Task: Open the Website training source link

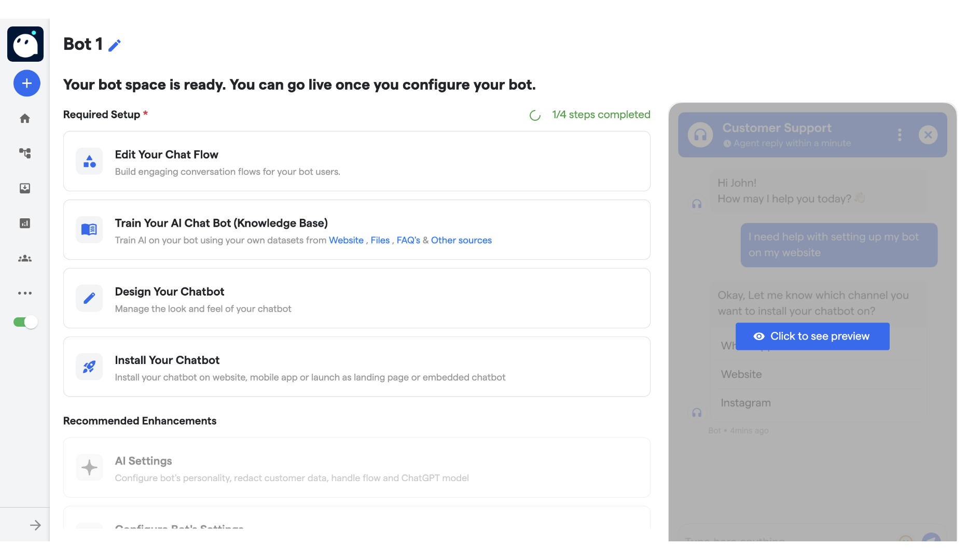Action: coord(346,240)
